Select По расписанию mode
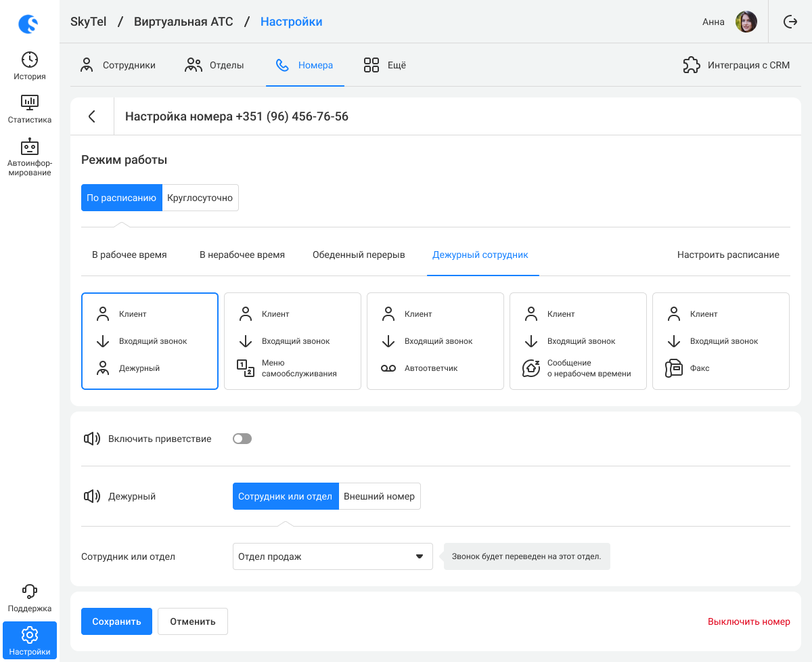Screen dimensions: 812x662 [122, 198]
